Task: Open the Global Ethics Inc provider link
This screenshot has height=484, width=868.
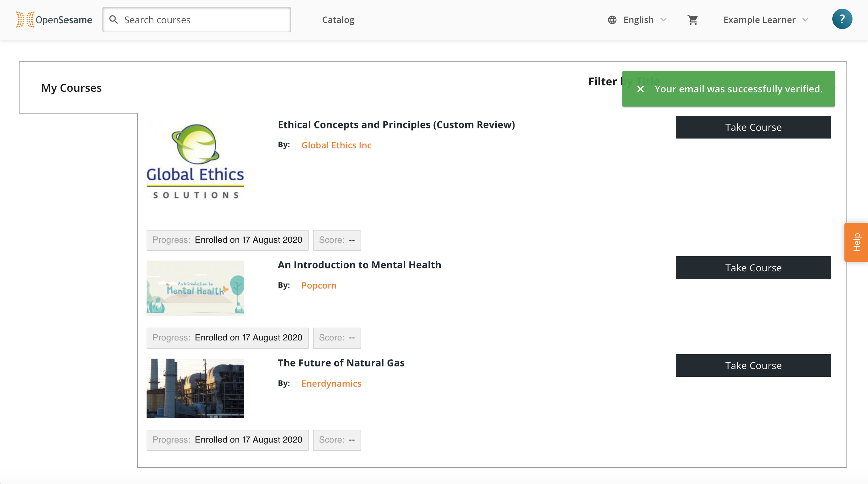Action: 336,145
